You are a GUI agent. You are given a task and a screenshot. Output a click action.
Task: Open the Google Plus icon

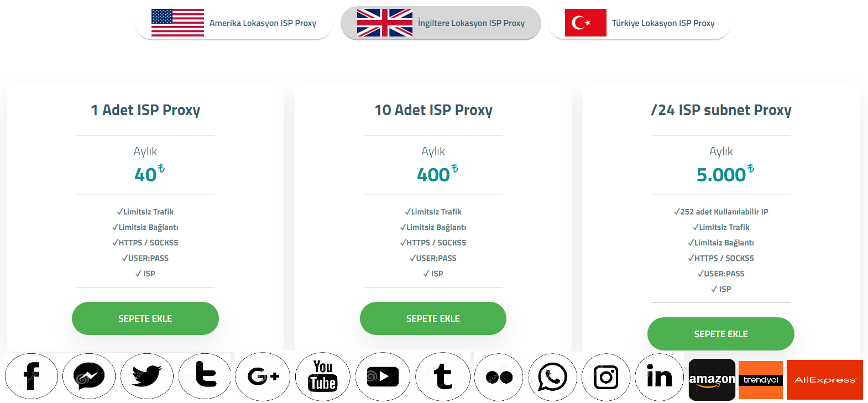(263, 376)
